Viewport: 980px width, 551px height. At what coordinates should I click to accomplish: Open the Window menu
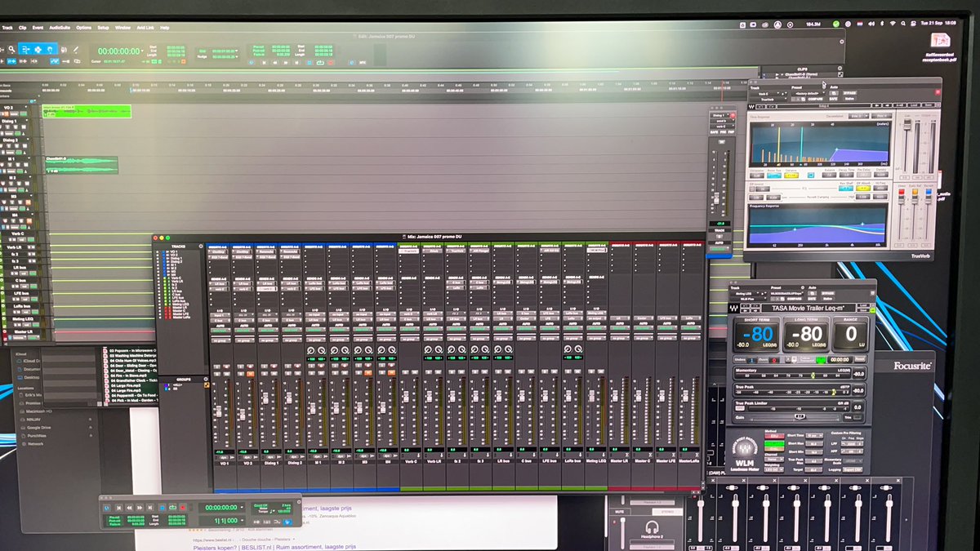[122, 28]
